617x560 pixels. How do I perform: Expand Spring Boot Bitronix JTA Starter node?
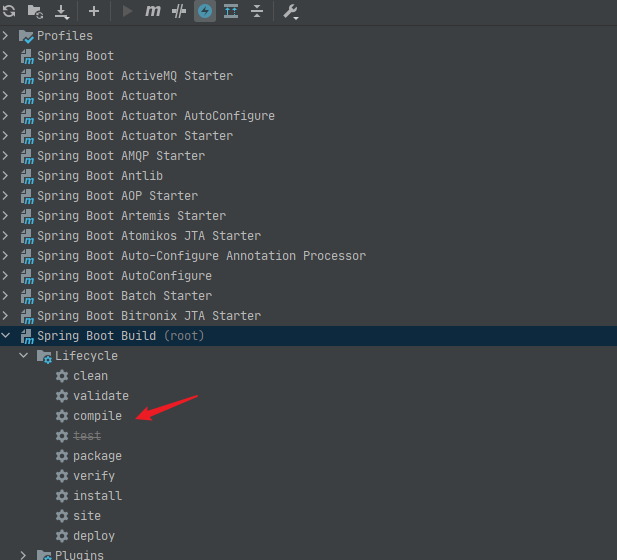[5, 316]
